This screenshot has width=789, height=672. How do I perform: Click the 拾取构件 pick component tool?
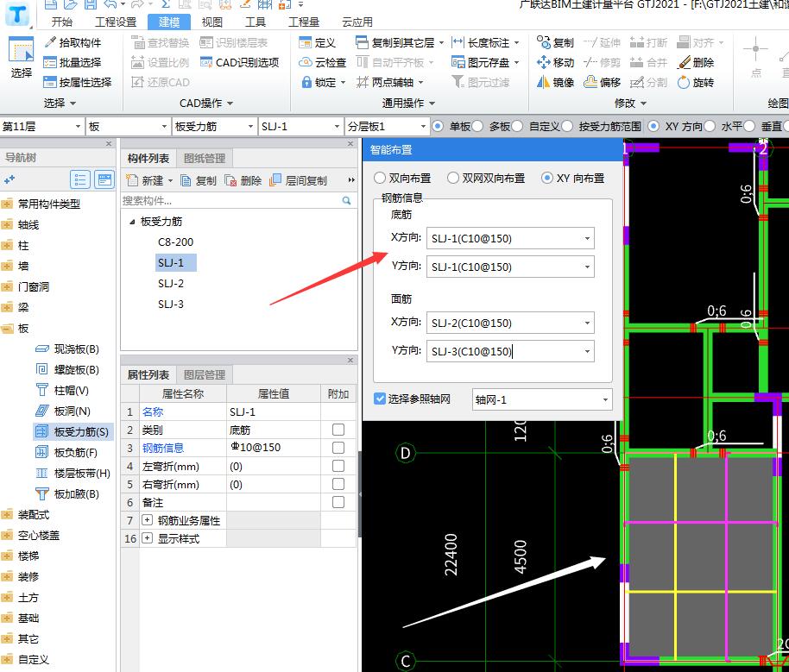73,42
